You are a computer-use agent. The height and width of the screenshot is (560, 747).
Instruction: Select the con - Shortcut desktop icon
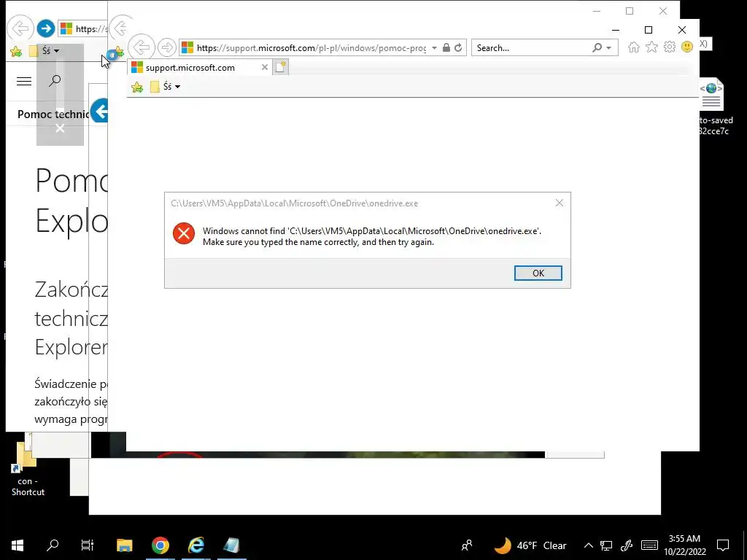27,470
